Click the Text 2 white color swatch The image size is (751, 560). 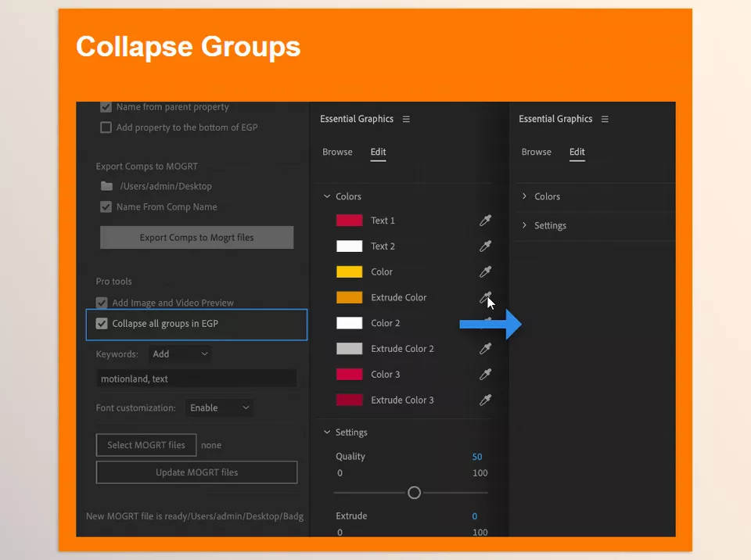(x=349, y=246)
